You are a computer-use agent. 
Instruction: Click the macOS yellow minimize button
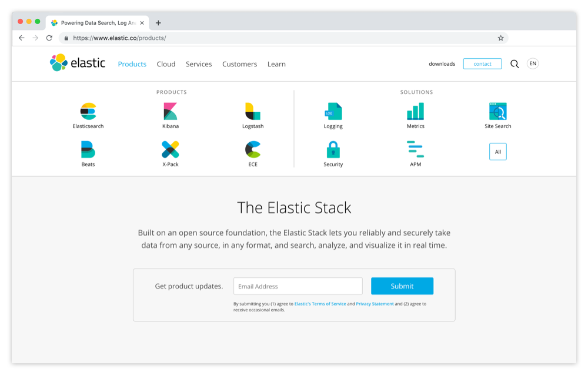(x=29, y=21)
